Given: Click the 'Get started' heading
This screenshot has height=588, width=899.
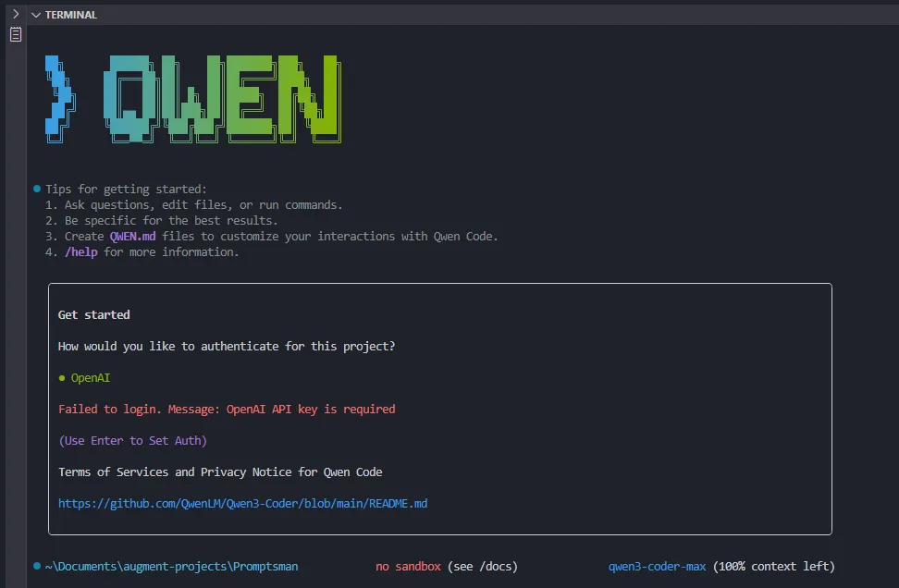Looking at the screenshot, I should click(x=94, y=314).
